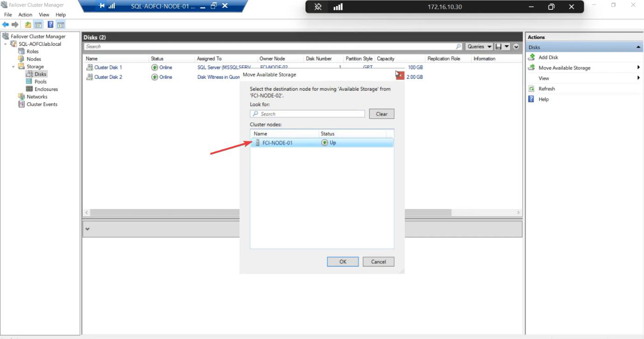Open the Storage folder icon in the tree
The image size is (644, 339).
click(x=21, y=67)
